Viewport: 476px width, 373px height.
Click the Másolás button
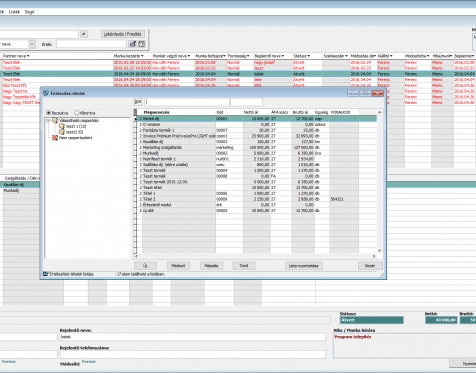coord(211,266)
